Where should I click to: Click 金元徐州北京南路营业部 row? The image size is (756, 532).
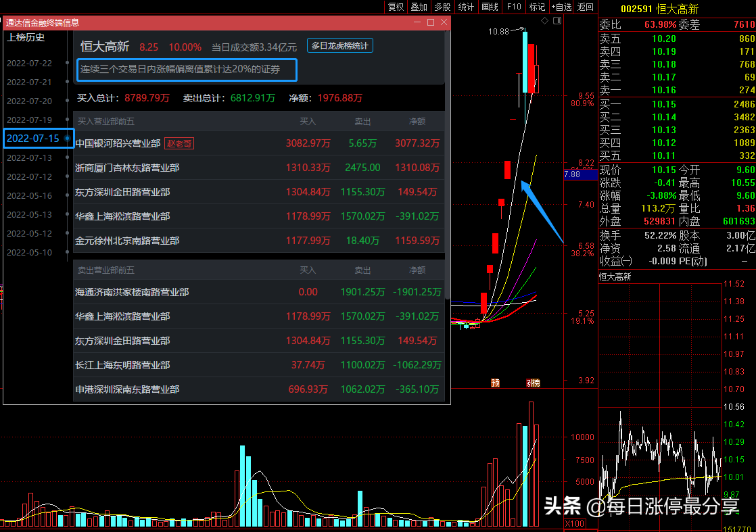[258, 241]
